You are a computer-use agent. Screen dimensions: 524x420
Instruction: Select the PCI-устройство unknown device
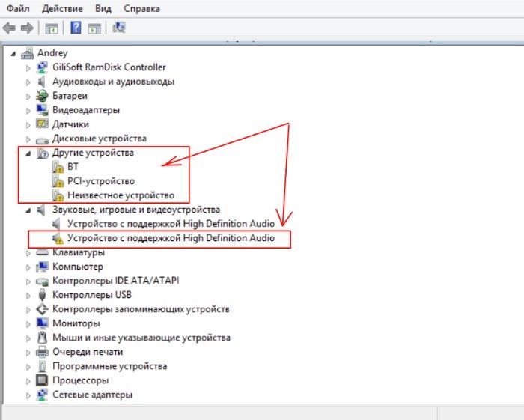(x=100, y=181)
